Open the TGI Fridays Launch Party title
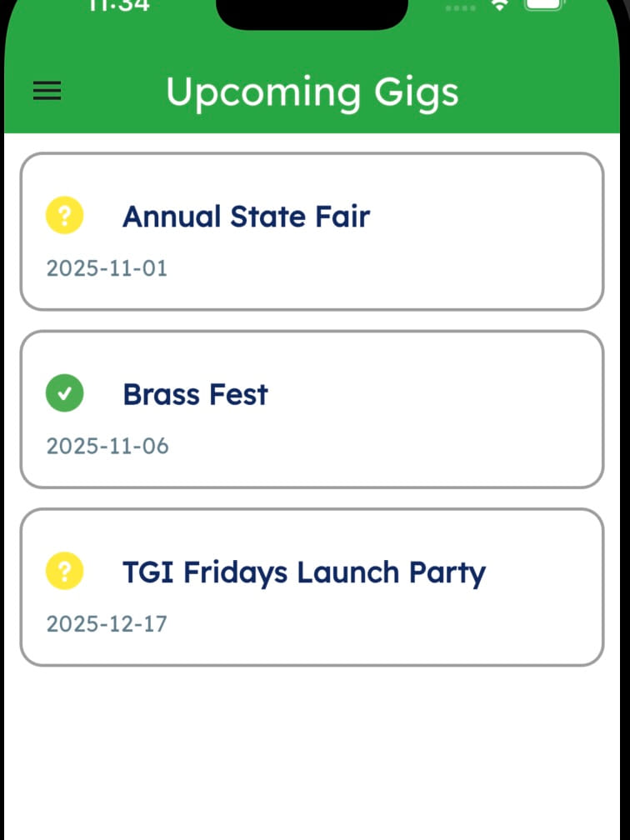Image resolution: width=630 pixels, height=840 pixels. [303, 572]
